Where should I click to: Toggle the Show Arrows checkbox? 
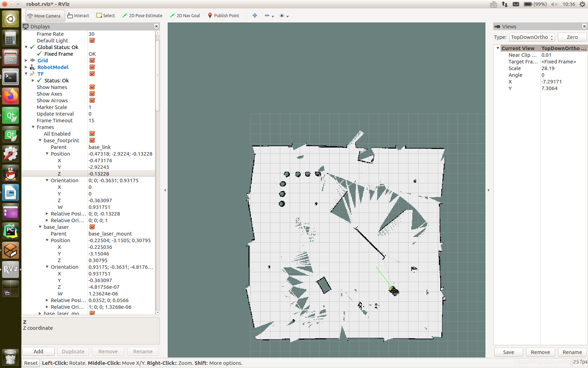[92, 101]
